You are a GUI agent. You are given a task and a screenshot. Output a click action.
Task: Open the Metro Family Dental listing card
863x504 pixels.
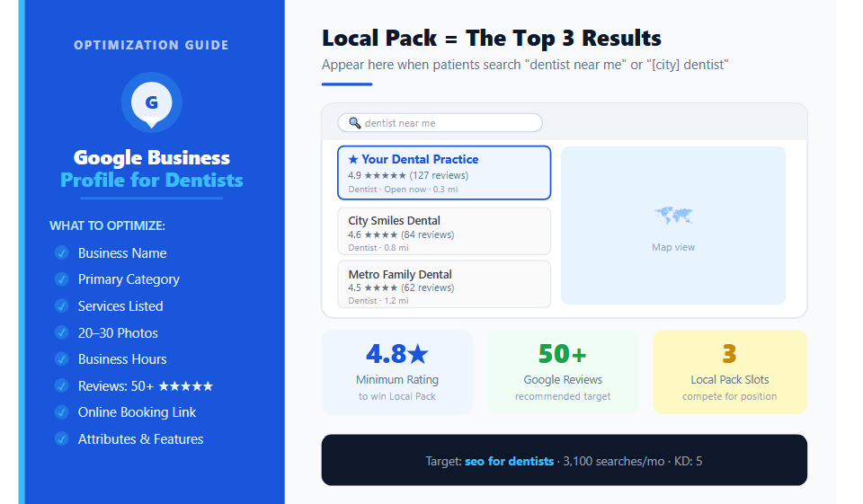point(444,285)
